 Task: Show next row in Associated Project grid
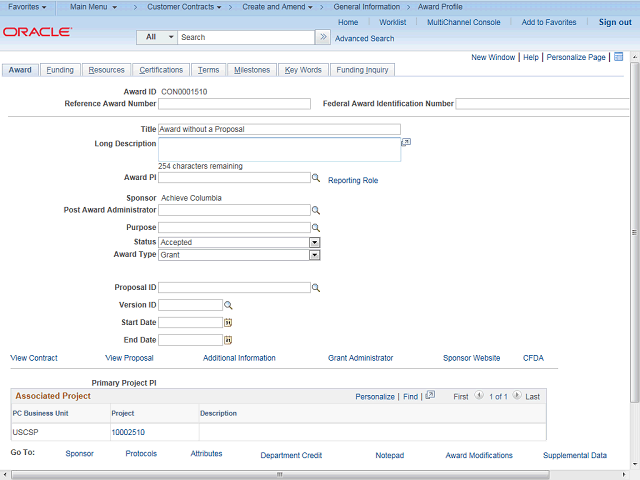(516, 396)
